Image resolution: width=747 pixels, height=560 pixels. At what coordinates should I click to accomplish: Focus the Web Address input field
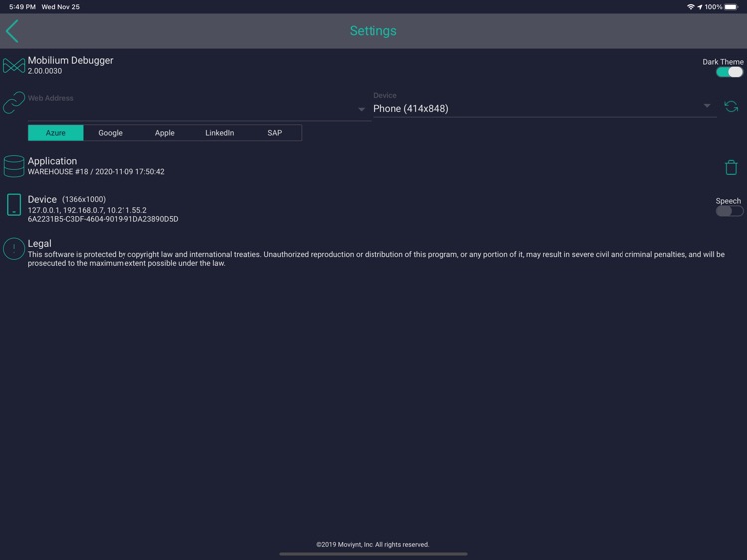pos(198,106)
